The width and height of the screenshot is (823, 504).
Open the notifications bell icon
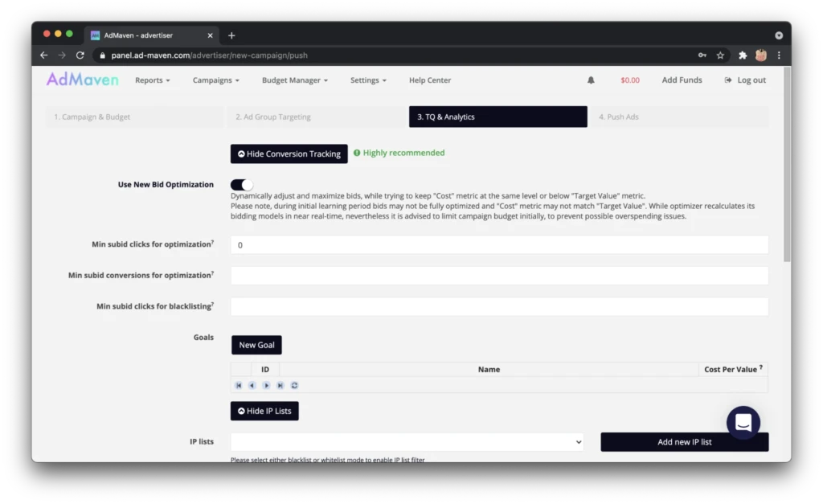pyautogui.click(x=591, y=80)
